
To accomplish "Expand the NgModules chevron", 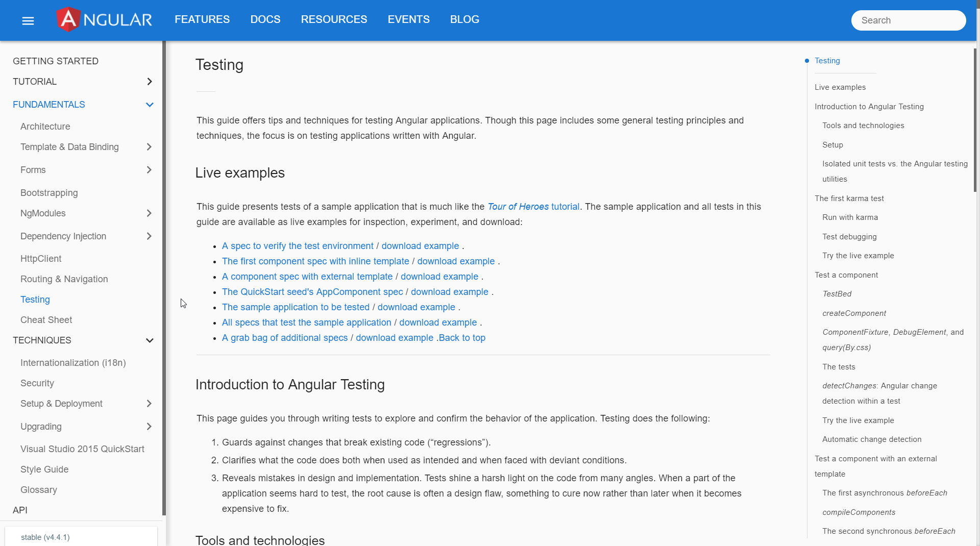I will (x=149, y=213).
